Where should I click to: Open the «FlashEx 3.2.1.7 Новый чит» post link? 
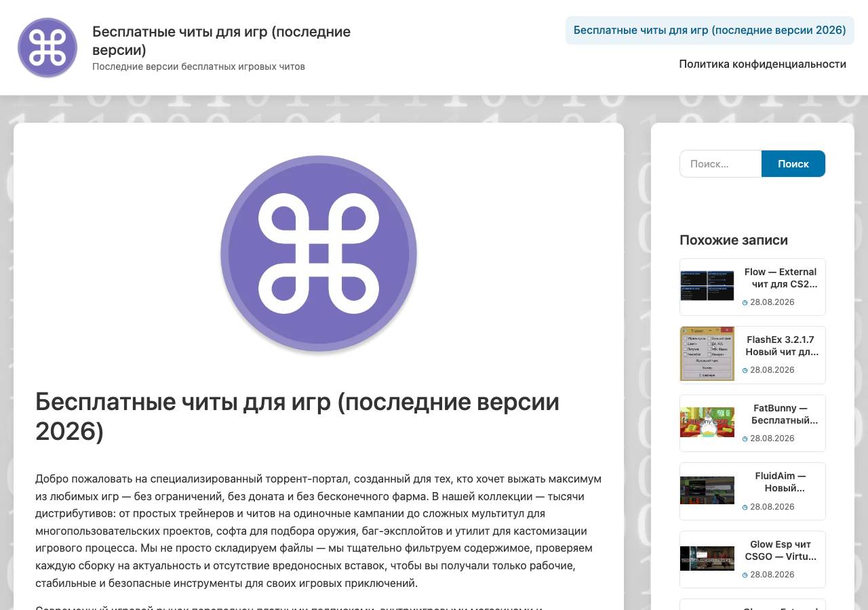781,346
